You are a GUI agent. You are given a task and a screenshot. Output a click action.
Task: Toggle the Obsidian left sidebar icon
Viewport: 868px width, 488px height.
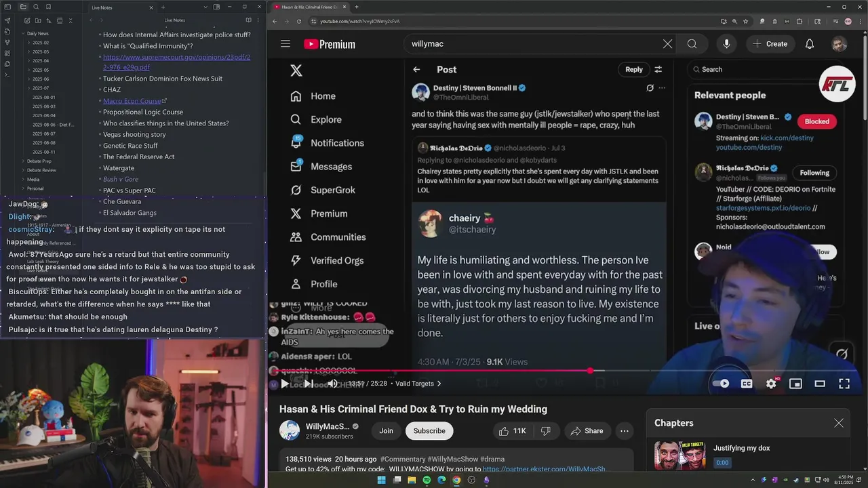click(x=7, y=7)
